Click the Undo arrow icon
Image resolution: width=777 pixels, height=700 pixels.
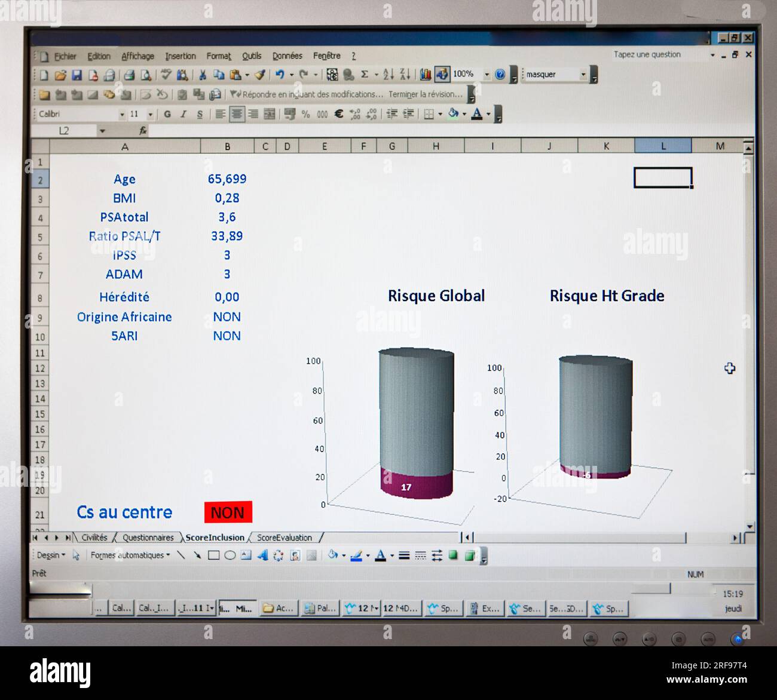point(279,75)
